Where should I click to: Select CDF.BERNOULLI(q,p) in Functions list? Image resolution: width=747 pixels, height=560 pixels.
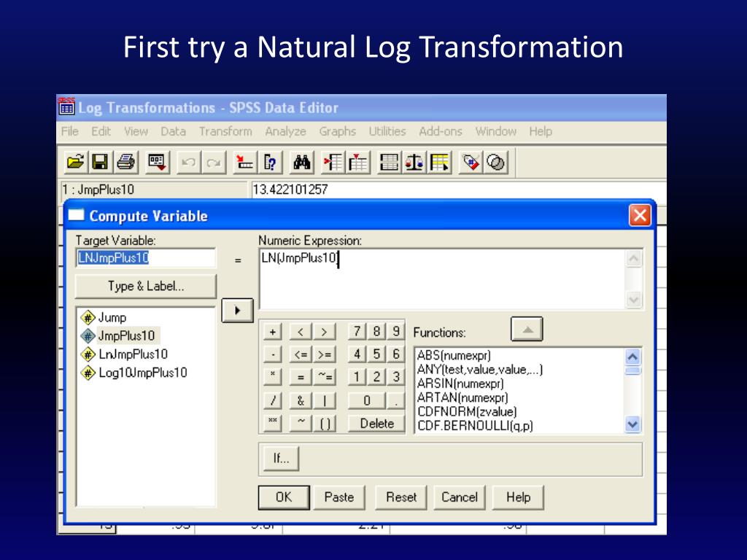click(475, 426)
